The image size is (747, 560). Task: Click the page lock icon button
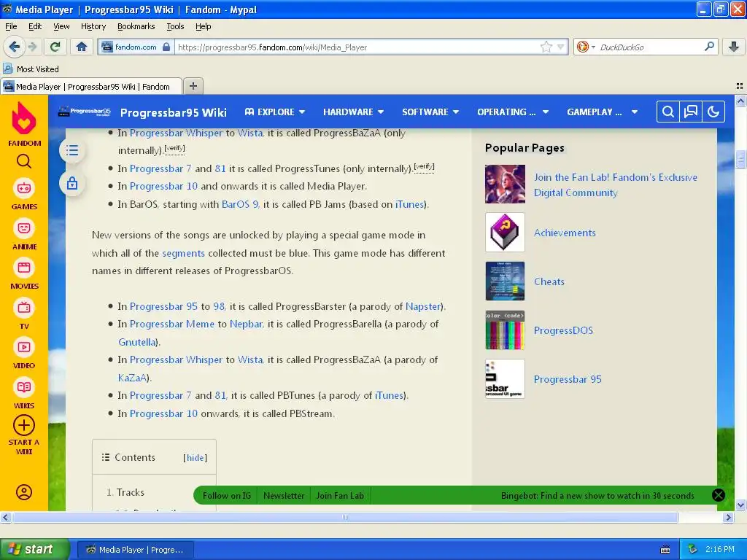[x=72, y=183]
